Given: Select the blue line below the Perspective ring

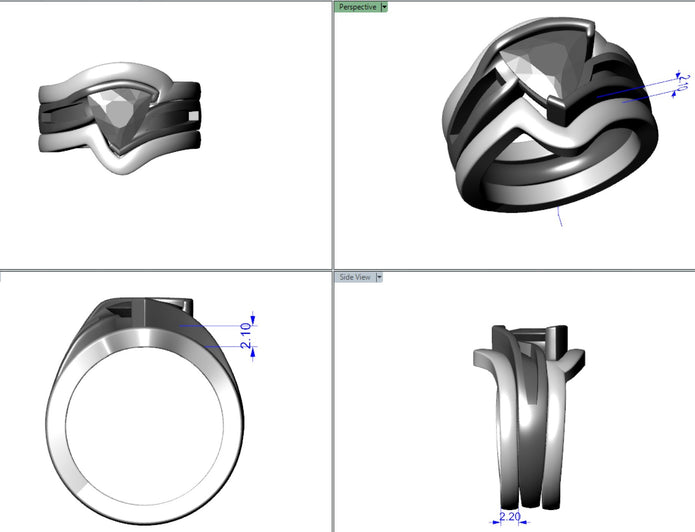Looking at the screenshot, I should 560,216.
